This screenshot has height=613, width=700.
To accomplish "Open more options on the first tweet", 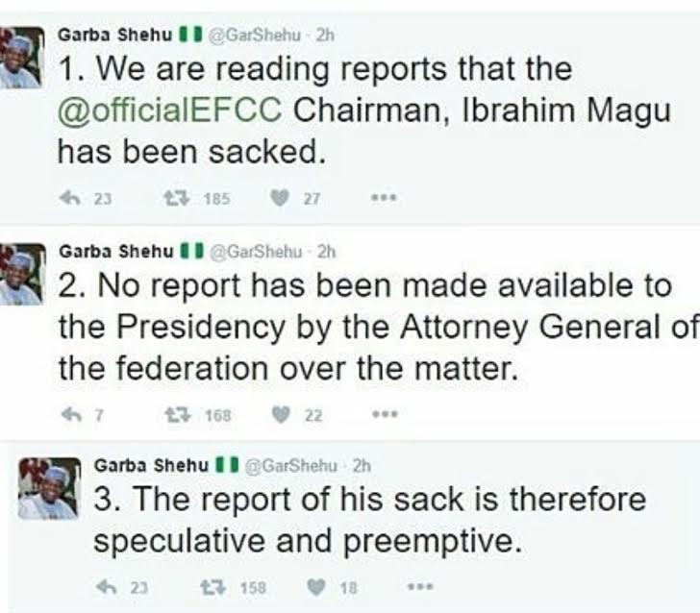I will click(x=387, y=199).
